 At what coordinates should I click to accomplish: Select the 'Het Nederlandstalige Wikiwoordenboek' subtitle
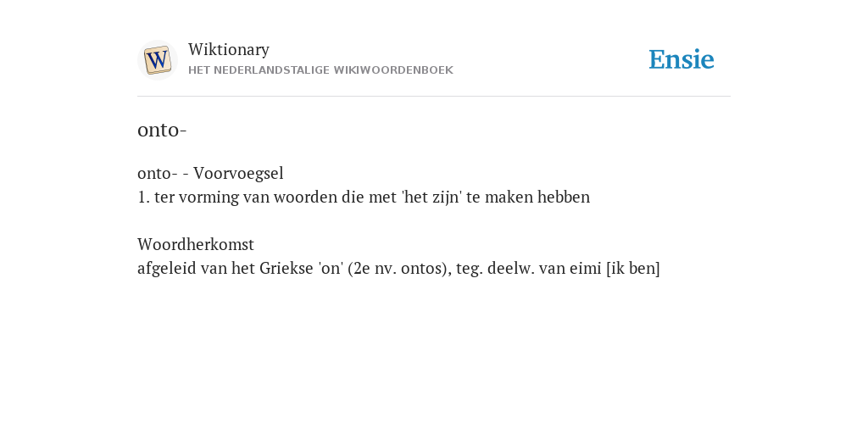pos(320,70)
